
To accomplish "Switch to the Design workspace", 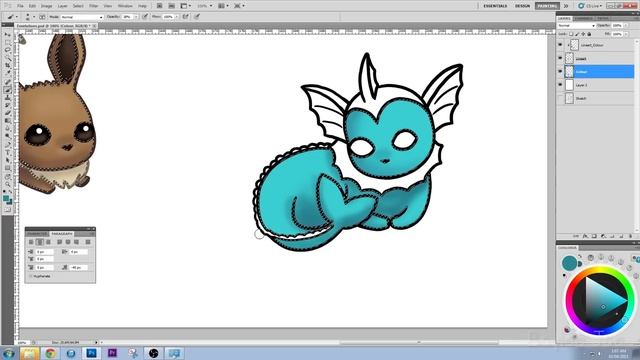I will [x=522, y=6].
